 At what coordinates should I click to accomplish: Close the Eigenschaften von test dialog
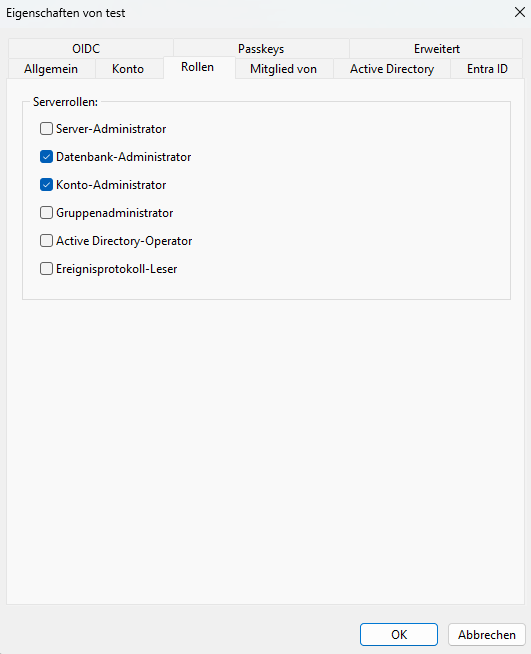pyautogui.click(x=520, y=13)
